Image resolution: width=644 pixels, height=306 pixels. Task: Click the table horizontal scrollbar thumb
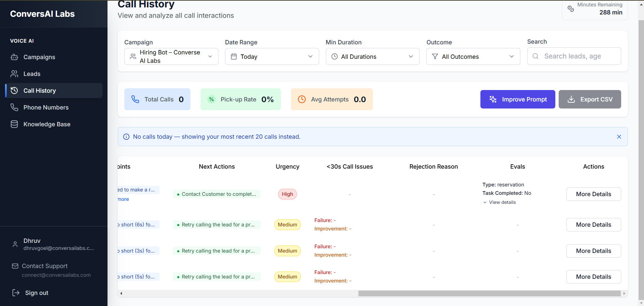[x=489, y=293]
